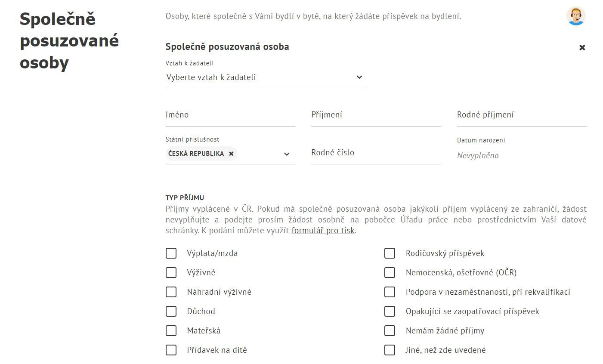603x364 pixels.
Task: Open the support assistant avatar icon
Action: pyautogui.click(x=575, y=16)
